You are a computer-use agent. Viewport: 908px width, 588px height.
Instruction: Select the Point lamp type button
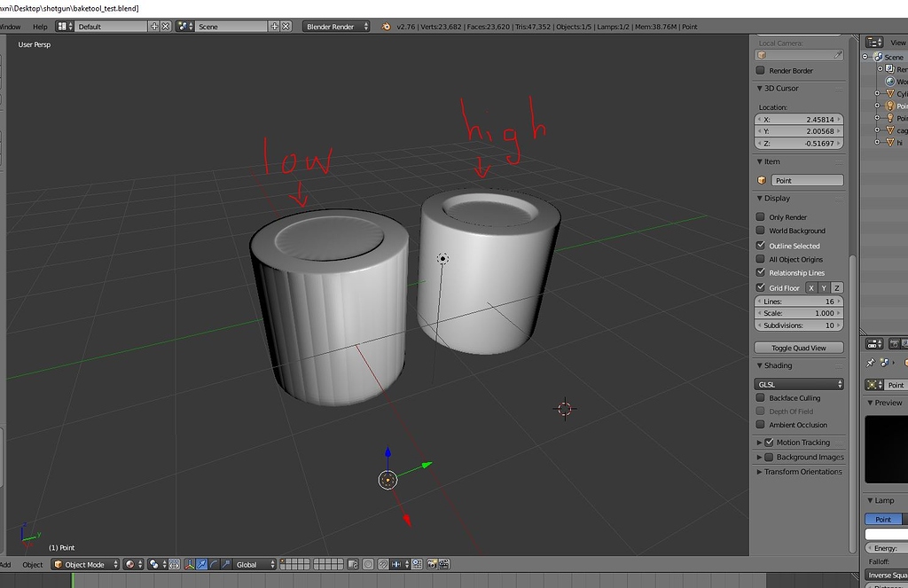click(884, 519)
